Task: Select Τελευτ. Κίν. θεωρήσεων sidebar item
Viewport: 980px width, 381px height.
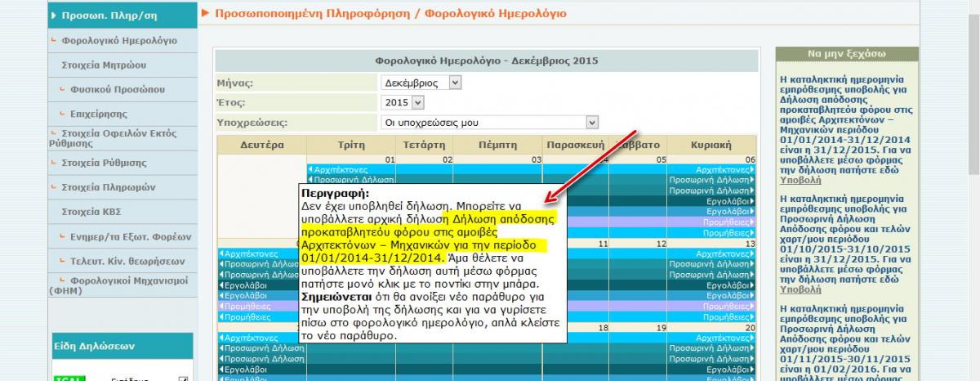Action: [122, 261]
